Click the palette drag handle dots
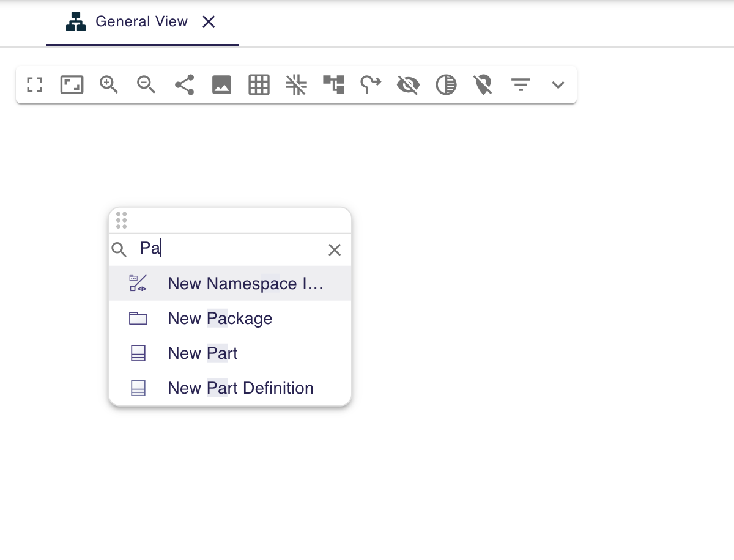The width and height of the screenshot is (734, 560). 121,219
